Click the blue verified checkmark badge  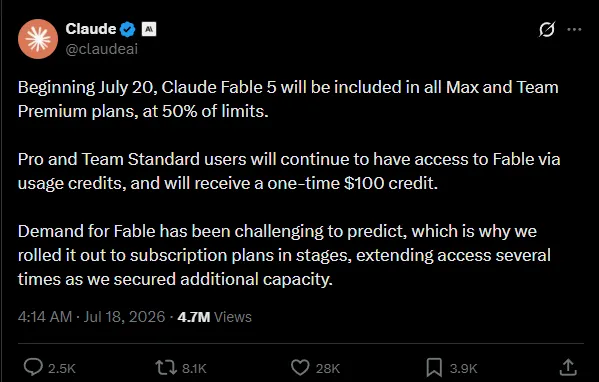[x=128, y=29]
